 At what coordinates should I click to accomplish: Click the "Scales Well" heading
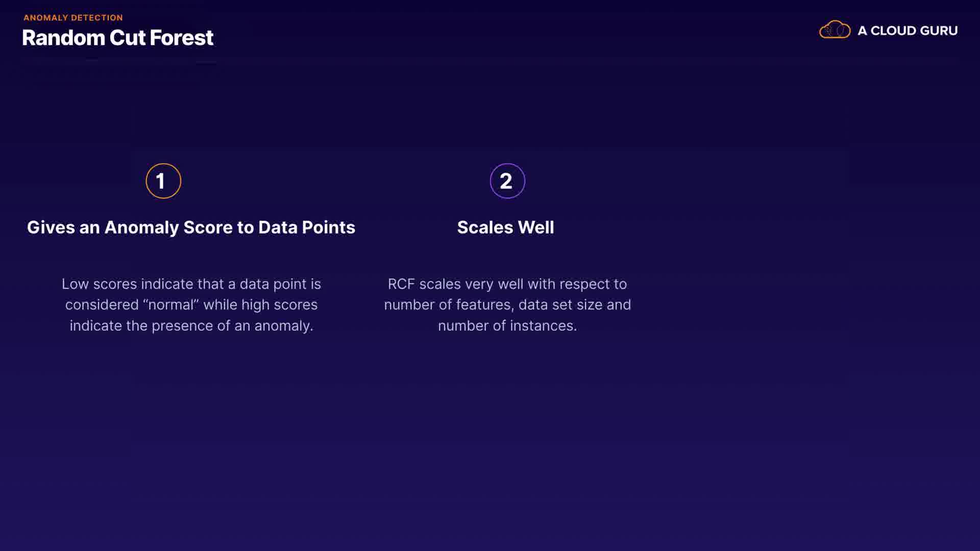(x=505, y=228)
